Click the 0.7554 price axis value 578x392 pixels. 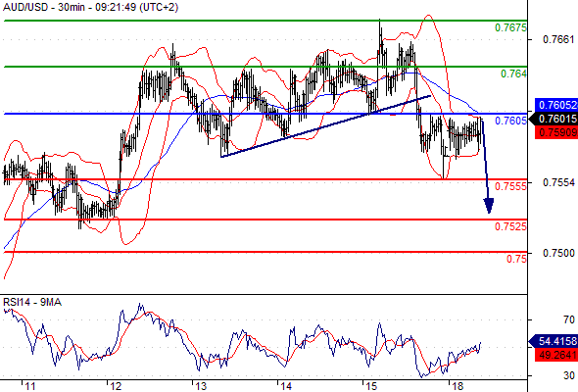click(x=558, y=182)
